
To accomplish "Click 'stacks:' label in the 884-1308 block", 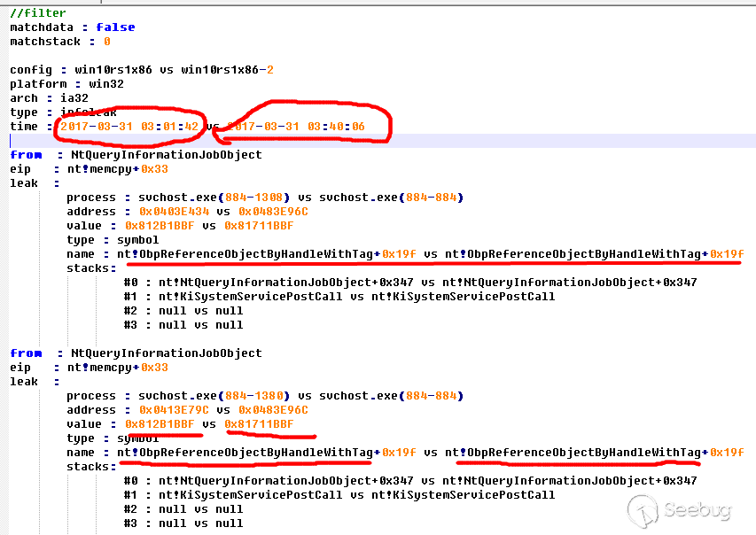I will tap(91, 268).
